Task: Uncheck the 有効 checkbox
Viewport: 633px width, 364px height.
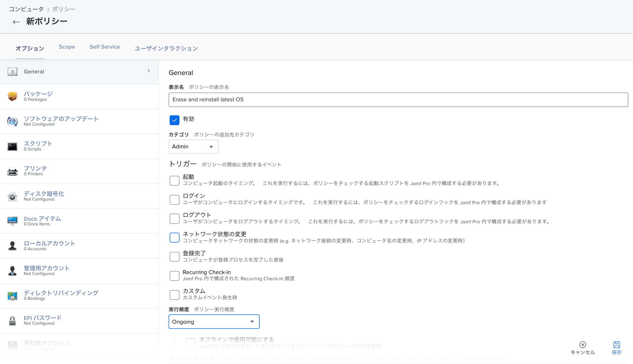Action: [175, 120]
